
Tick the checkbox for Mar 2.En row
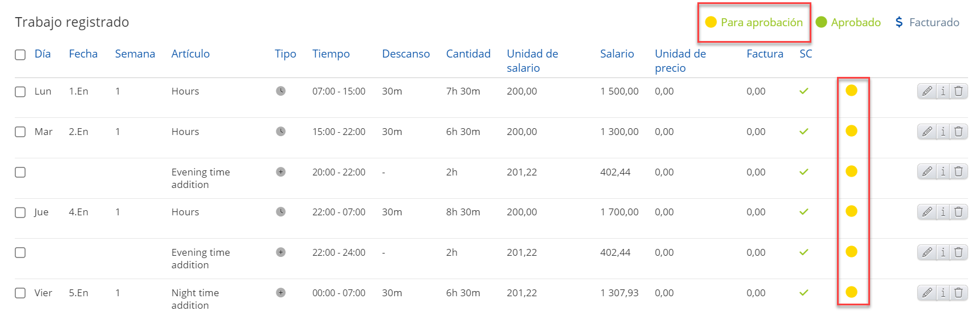click(x=21, y=132)
